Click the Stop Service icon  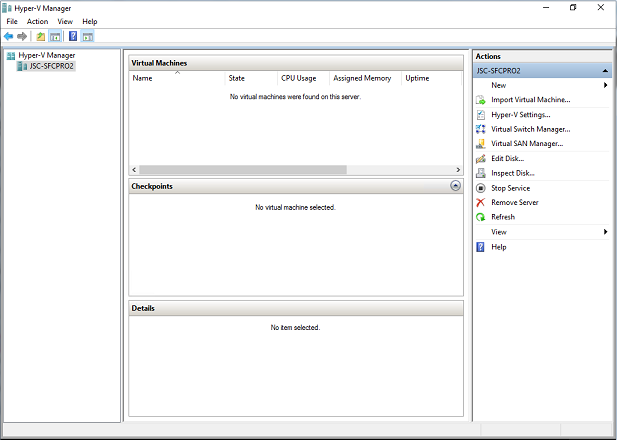click(x=480, y=188)
